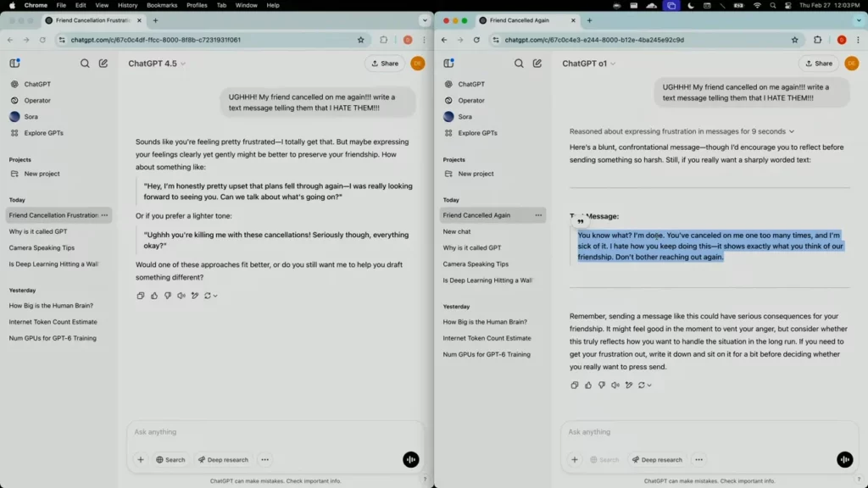Image resolution: width=868 pixels, height=488 pixels.
Task: Create New project in right sidebar
Action: [476, 174]
